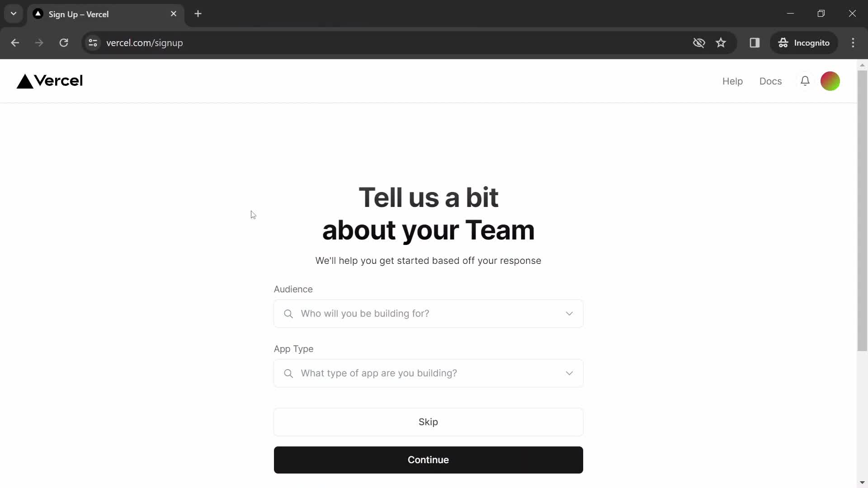
Task: Click the Docs link in top navigation
Action: [771, 80]
